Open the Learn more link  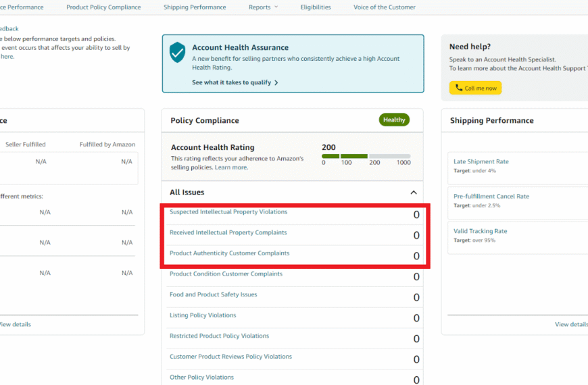coord(231,168)
